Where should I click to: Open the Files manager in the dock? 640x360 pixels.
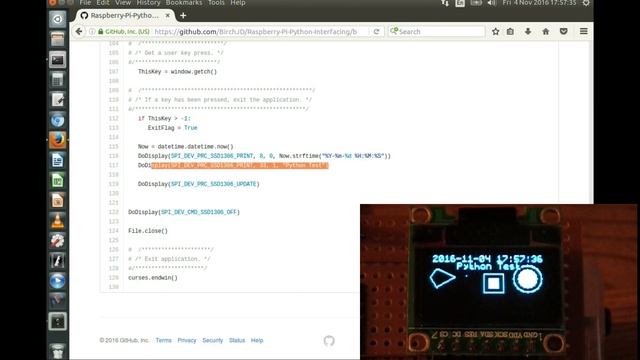58,40
